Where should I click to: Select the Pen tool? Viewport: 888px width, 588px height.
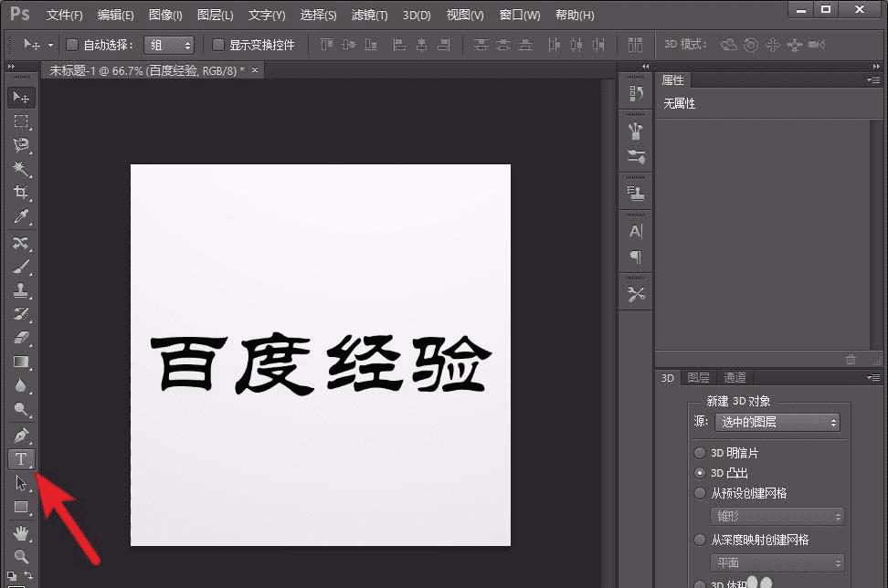(21, 436)
